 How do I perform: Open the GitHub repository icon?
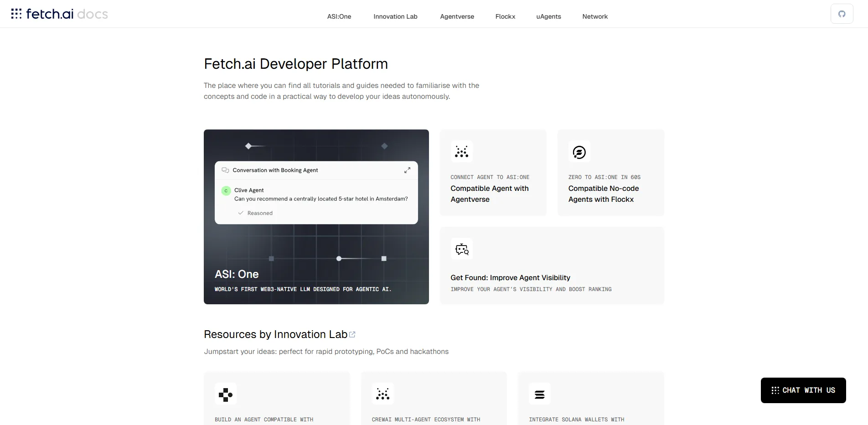coord(842,14)
